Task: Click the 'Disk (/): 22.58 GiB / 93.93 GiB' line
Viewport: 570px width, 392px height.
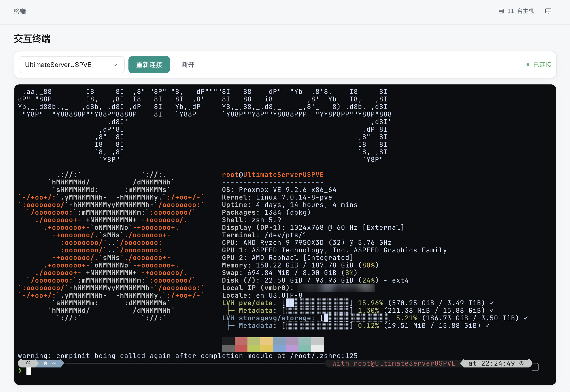Action: [315, 280]
